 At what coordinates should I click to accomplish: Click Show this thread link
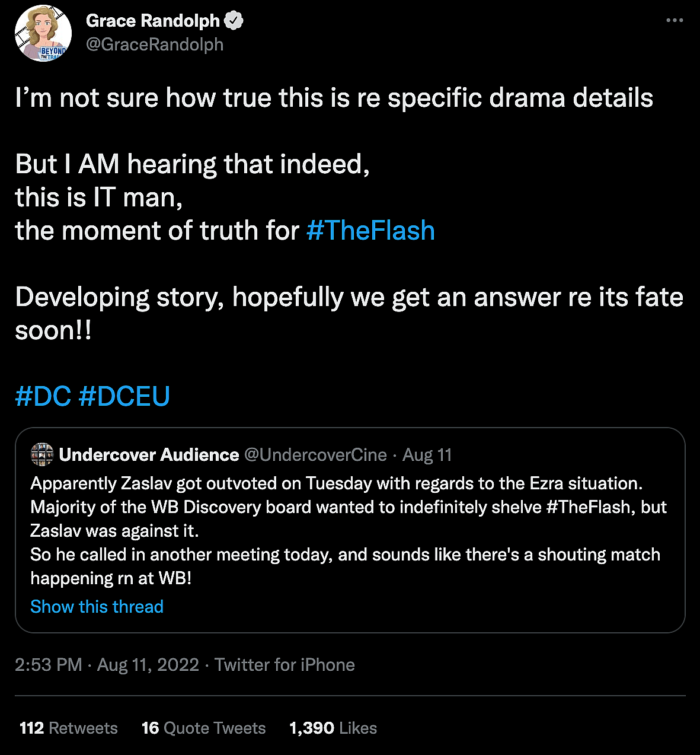pos(97,607)
